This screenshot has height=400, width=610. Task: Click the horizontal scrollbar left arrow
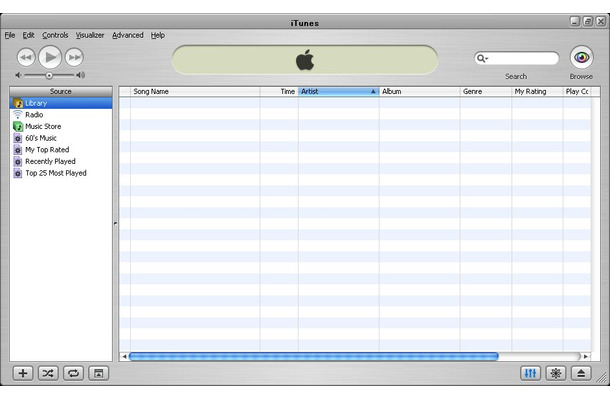[124, 356]
